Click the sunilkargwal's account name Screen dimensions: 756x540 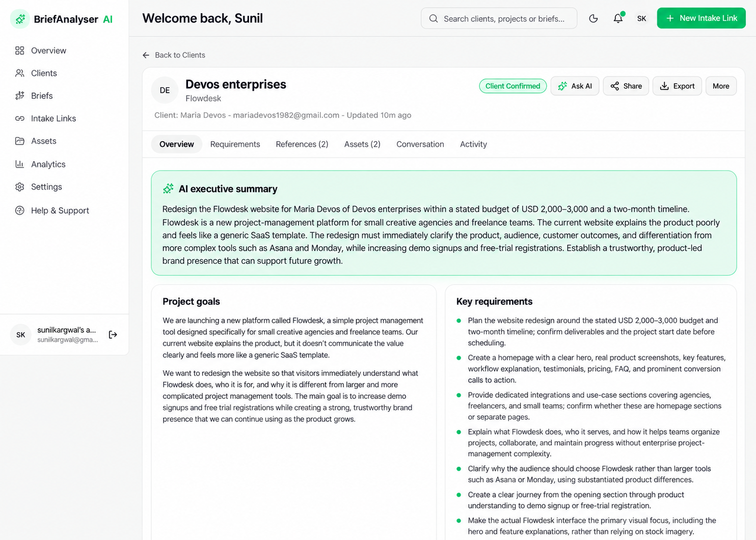[66, 330]
